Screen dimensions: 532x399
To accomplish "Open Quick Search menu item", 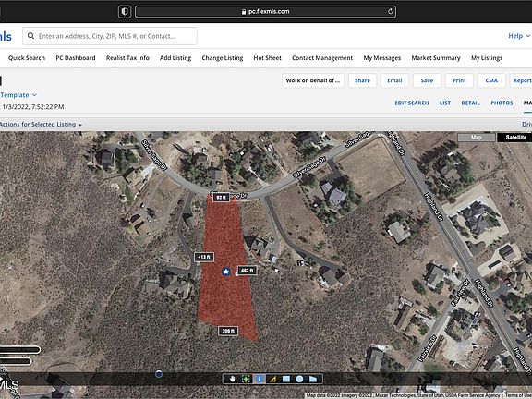I will [27, 58].
